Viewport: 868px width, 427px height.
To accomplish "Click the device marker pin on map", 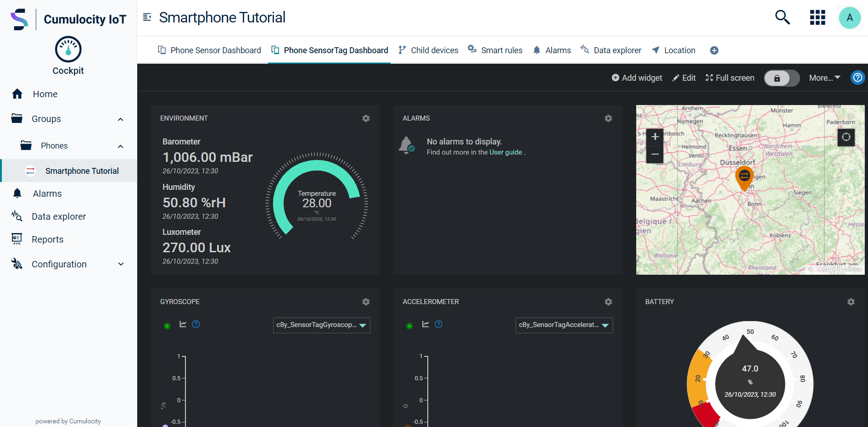I will tap(745, 178).
